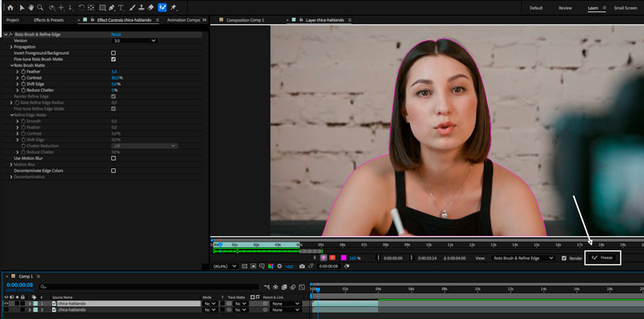Image resolution: width=644 pixels, height=319 pixels.
Task: Select the Puppet Pin tool
Action: (x=173, y=7)
